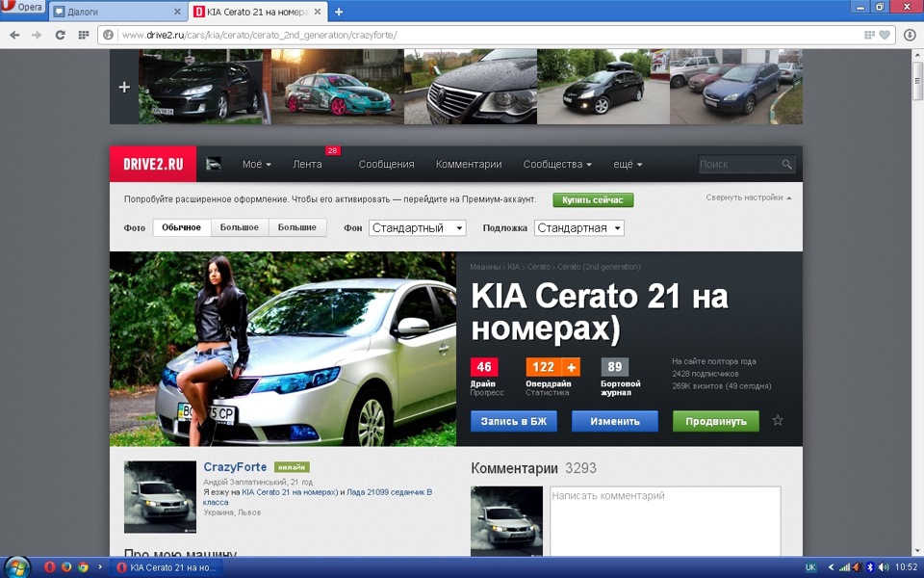The height and width of the screenshot is (578, 924).
Task: Select Обычное photo size option
Action: 182,227
